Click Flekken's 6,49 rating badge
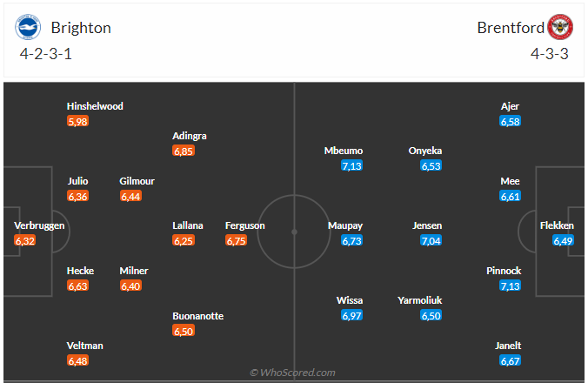The width and height of the screenshot is (588, 383). (563, 241)
